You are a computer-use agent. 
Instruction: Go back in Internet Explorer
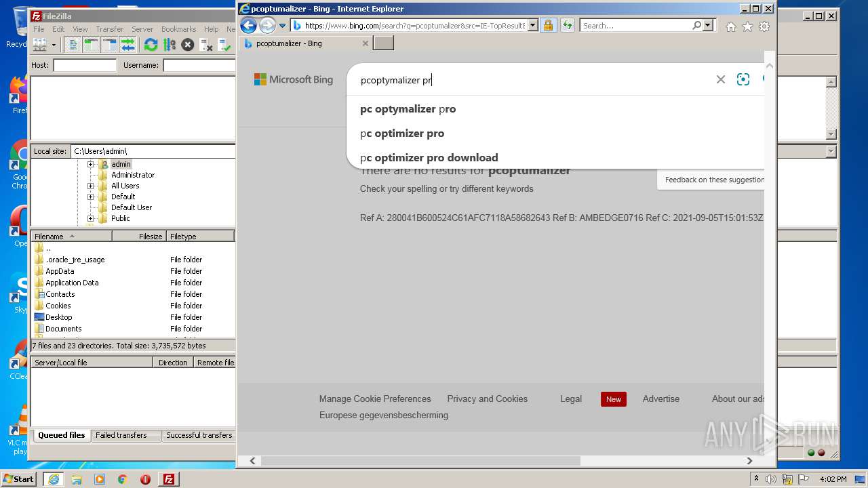tap(248, 26)
